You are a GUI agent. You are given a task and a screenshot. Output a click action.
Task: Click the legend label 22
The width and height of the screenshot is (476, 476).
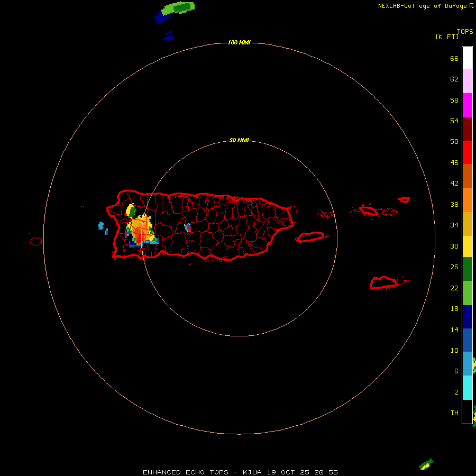tap(454, 288)
